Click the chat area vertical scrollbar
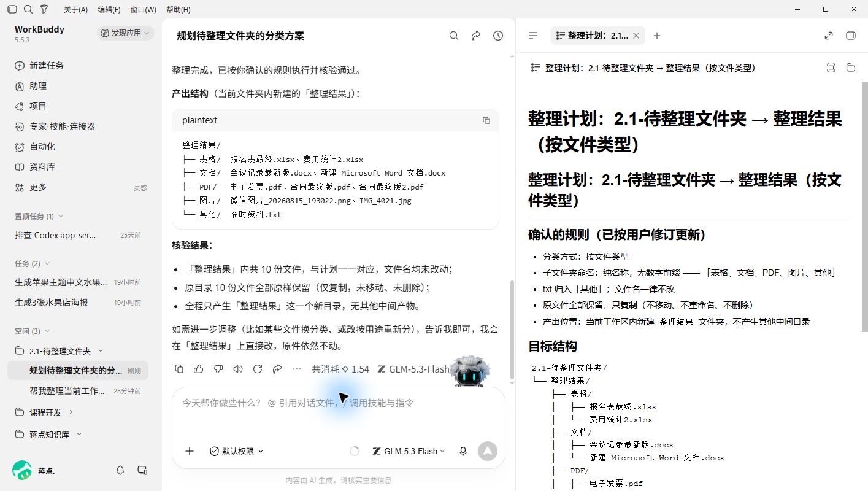The width and height of the screenshot is (868, 491). tap(512, 330)
